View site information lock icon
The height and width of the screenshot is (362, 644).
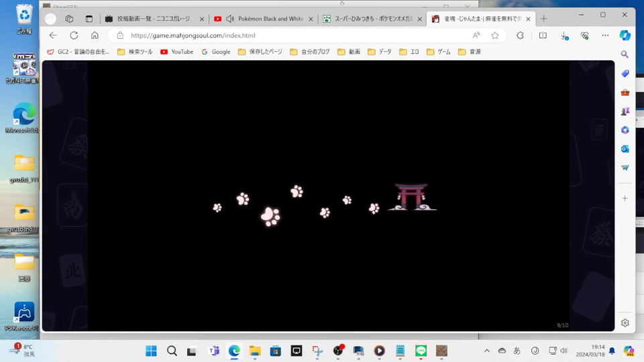pyautogui.click(x=120, y=36)
